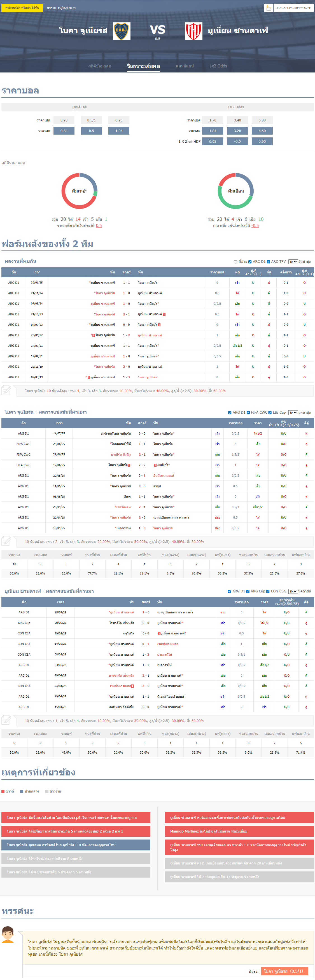Viewport: 315px width, 980px height.
Task: Click note icon beside Boca's 10-match summary
Action: [x=6, y=541]
